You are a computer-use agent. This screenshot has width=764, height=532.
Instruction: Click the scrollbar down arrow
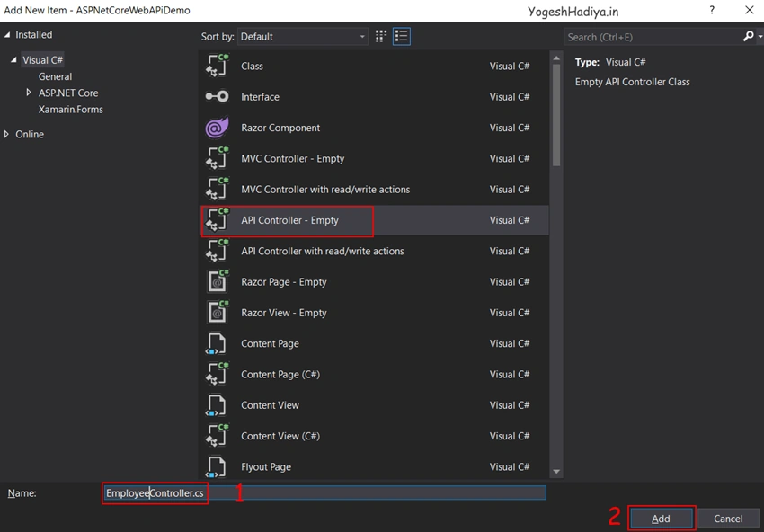(556, 472)
